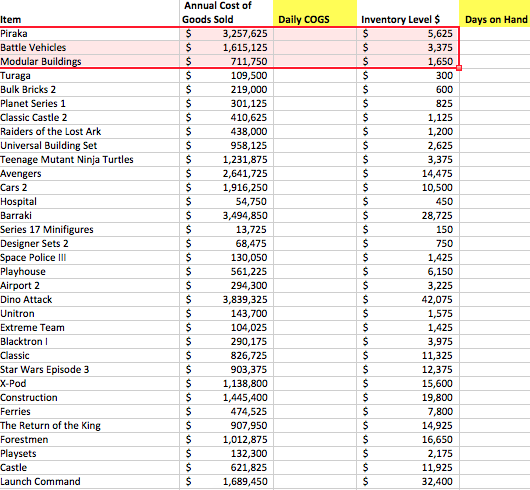Select The Return of the King cell
The width and height of the screenshot is (530, 490).
coord(90,425)
